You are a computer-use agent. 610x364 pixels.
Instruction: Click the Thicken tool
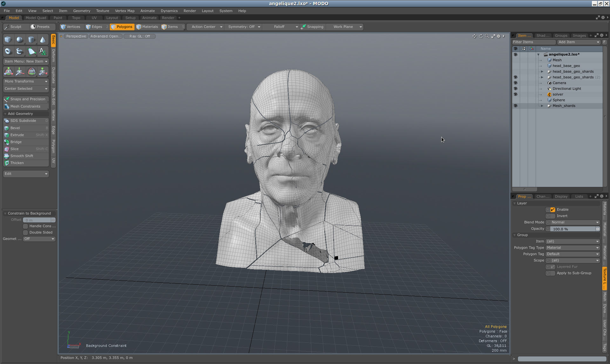26,163
